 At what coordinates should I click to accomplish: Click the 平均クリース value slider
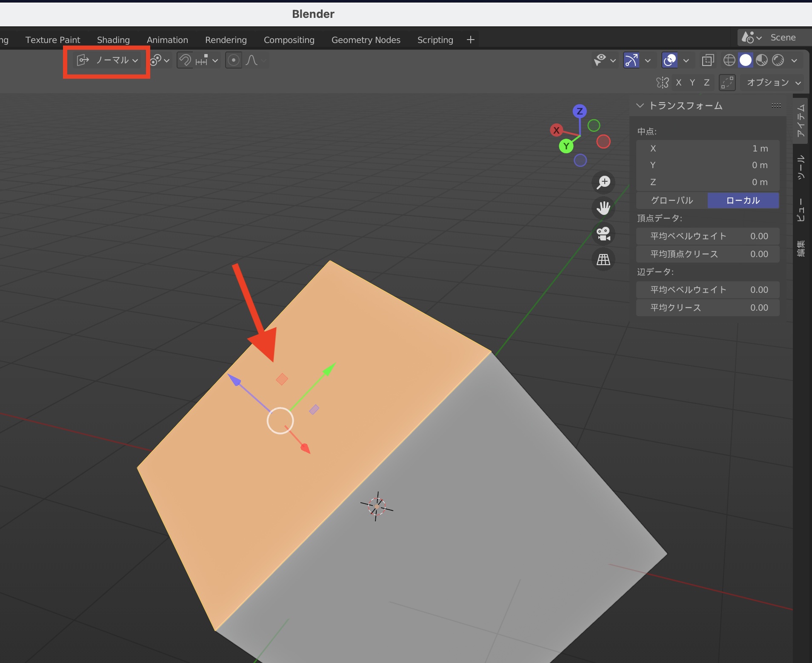[x=708, y=308]
